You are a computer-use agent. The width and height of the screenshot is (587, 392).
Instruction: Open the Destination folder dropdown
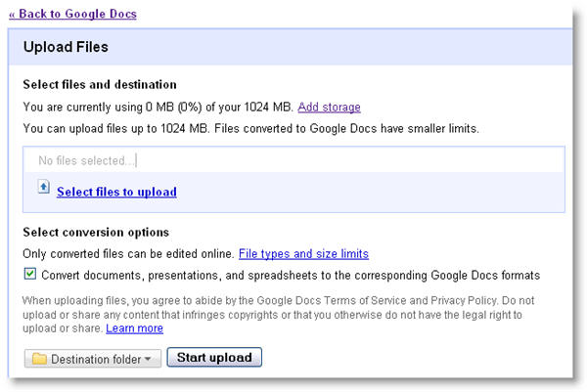click(x=93, y=359)
